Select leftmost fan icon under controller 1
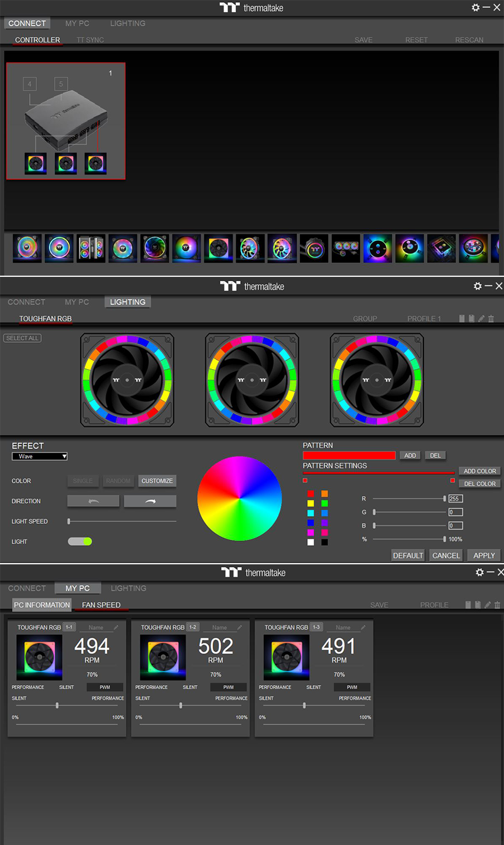504x845 pixels. point(36,164)
